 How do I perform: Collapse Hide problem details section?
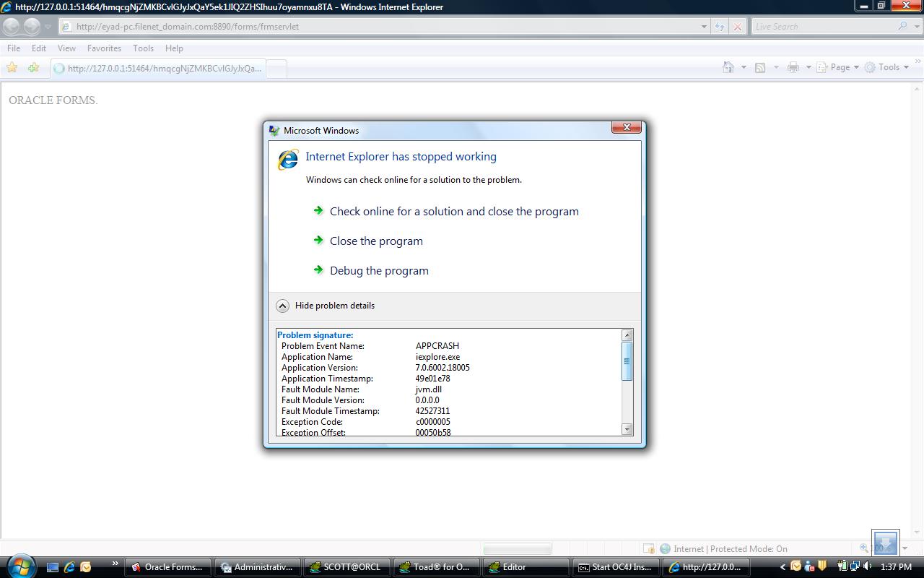click(283, 306)
